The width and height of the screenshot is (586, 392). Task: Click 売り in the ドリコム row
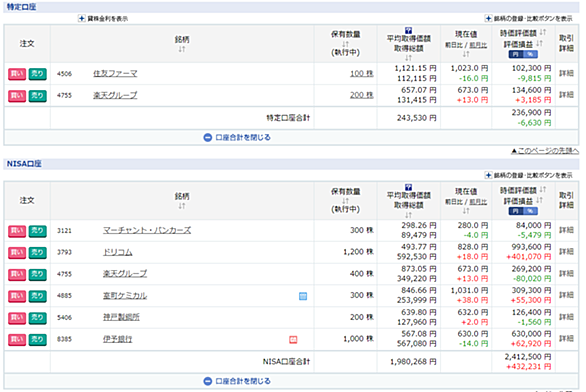(x=38, y=253)
